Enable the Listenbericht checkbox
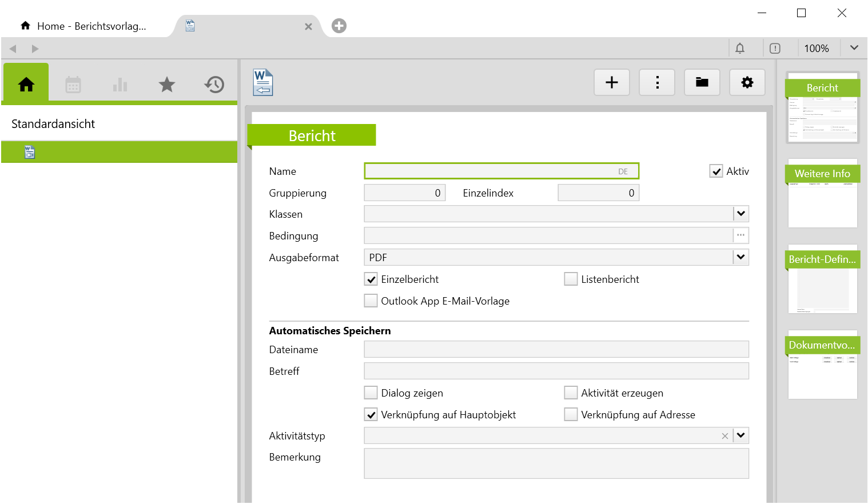The width and height of the screenshot is (868, 504). [x=571, y=279]
